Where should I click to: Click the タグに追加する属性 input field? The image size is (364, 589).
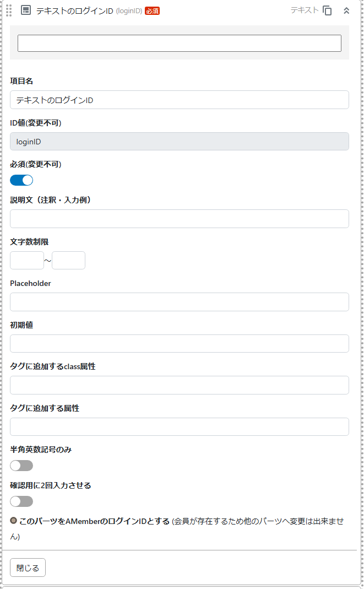click(179, 426)
